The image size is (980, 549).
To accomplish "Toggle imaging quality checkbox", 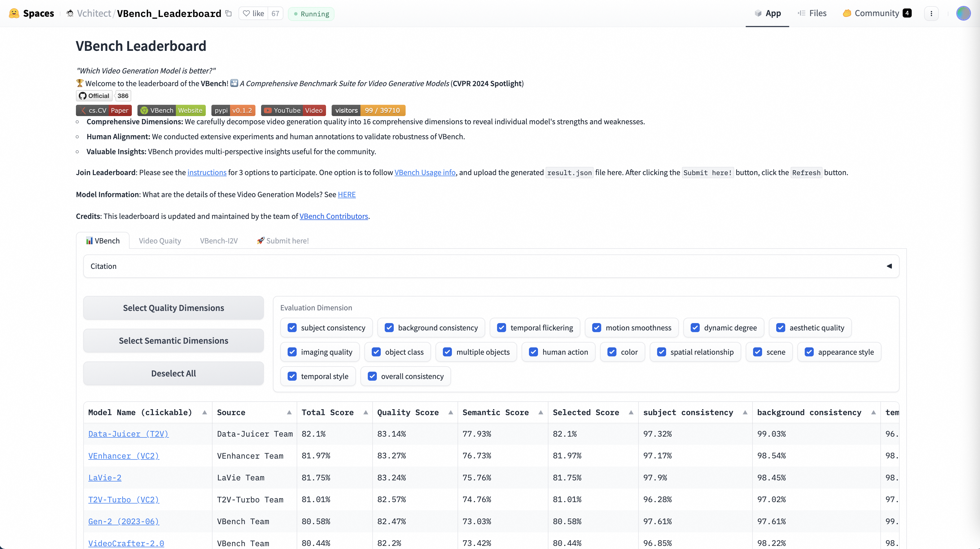I will (x=292, y=352).
